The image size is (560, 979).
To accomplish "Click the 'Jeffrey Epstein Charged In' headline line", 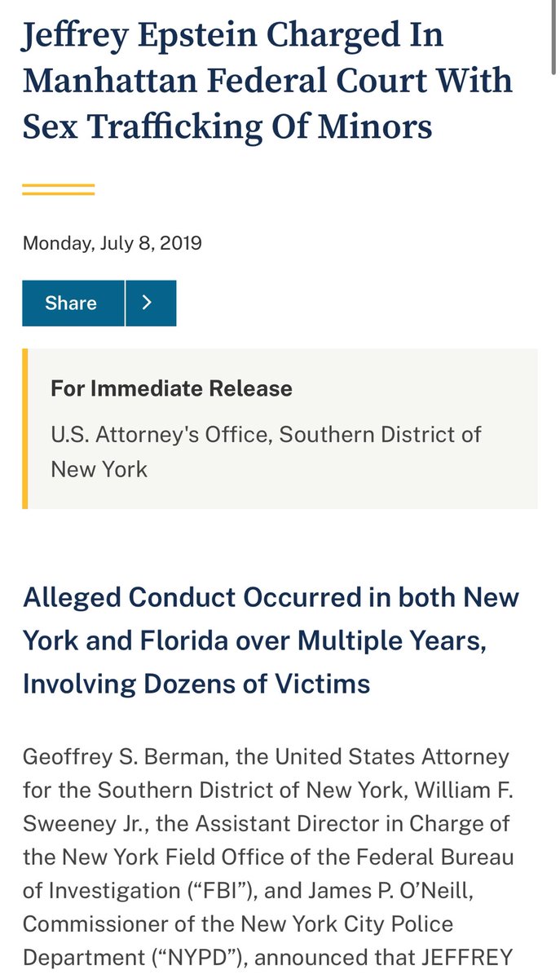I will pyautogui.click(x=232, y=35).
